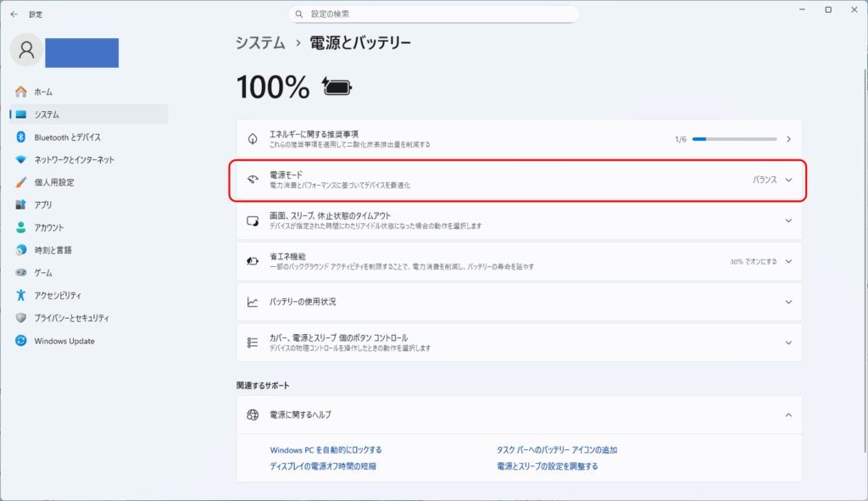Click the battery icon beside 省エネ機能
This screenshot has height=501, width=868.
[x=252, y=261]
